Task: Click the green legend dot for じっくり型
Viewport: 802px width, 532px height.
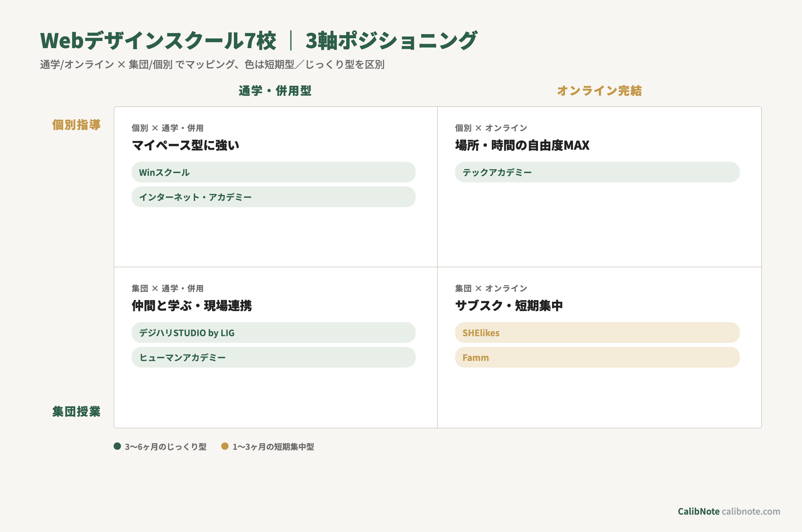Action: tap(117, 446)
